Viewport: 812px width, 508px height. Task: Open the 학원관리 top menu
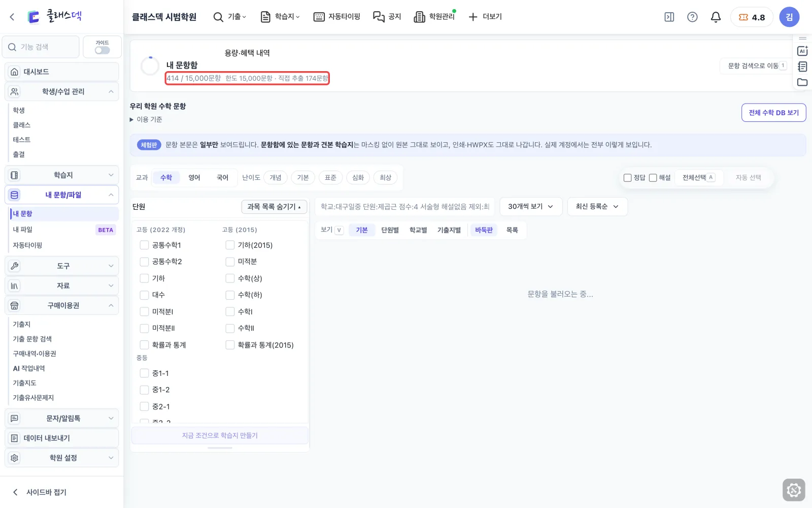(435, 17)
